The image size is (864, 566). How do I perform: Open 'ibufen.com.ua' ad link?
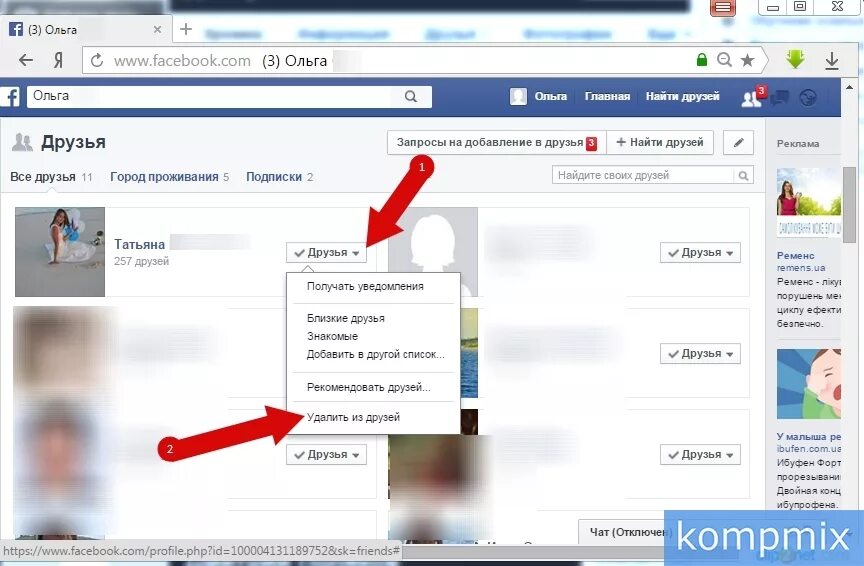(x=809, y=449)
